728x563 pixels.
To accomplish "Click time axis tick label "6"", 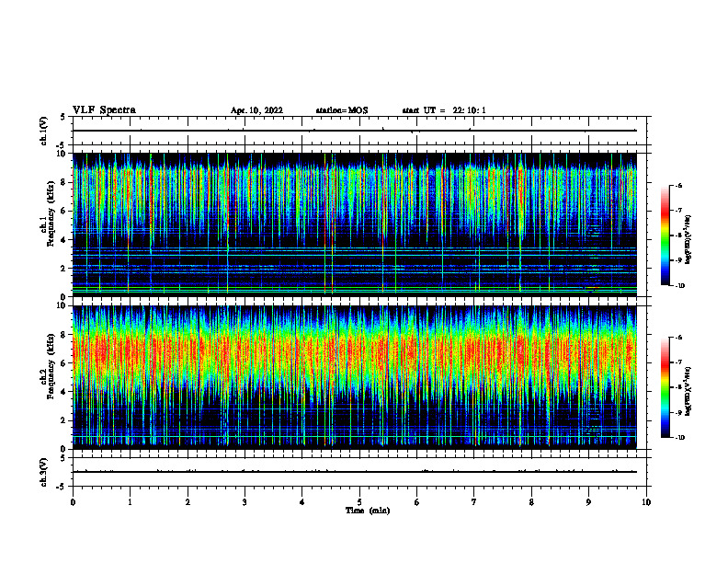I will pyautogui.click(x=416, y=502).
